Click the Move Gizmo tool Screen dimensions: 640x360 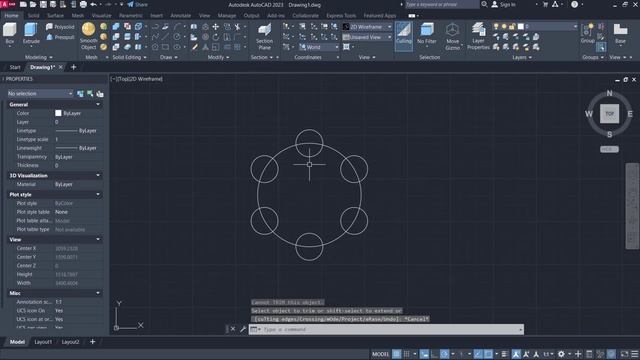pos(452,36)
